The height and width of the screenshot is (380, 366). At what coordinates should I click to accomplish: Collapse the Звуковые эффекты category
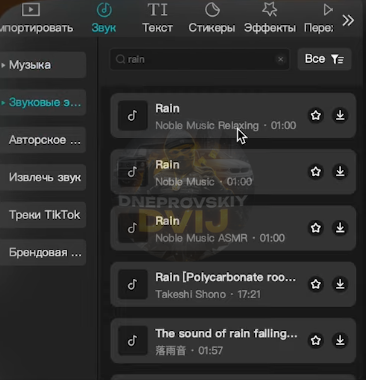pos(42,102)
